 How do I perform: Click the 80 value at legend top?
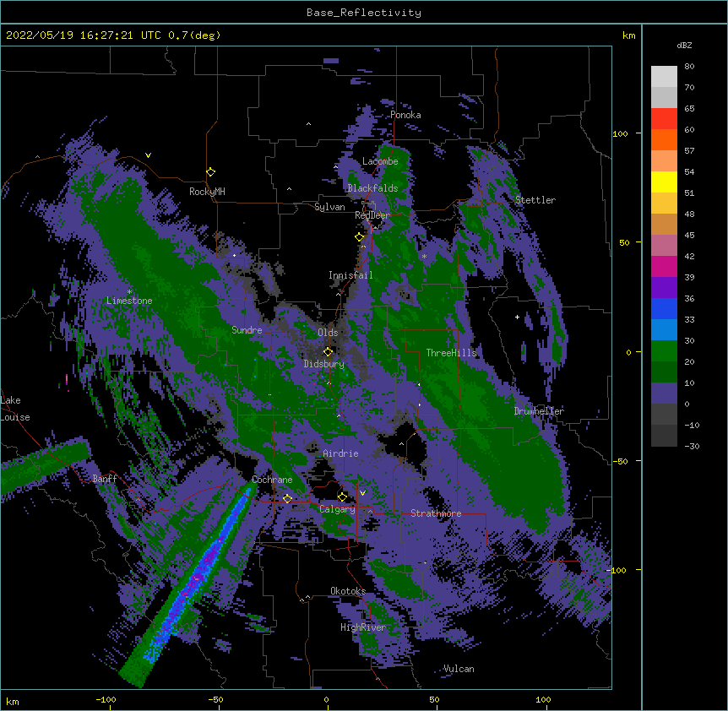689,67
